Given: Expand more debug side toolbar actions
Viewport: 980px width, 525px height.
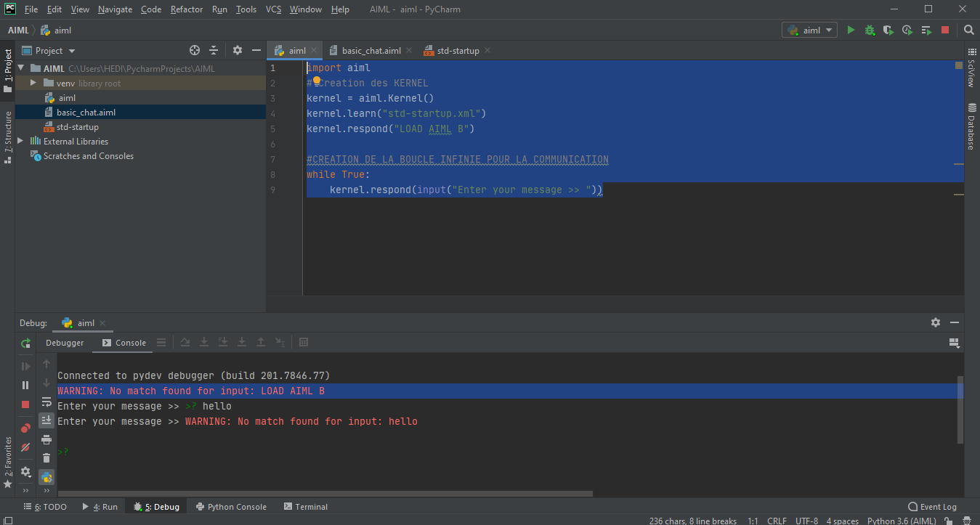Looking at the screenshot, I should click(26, 491).
